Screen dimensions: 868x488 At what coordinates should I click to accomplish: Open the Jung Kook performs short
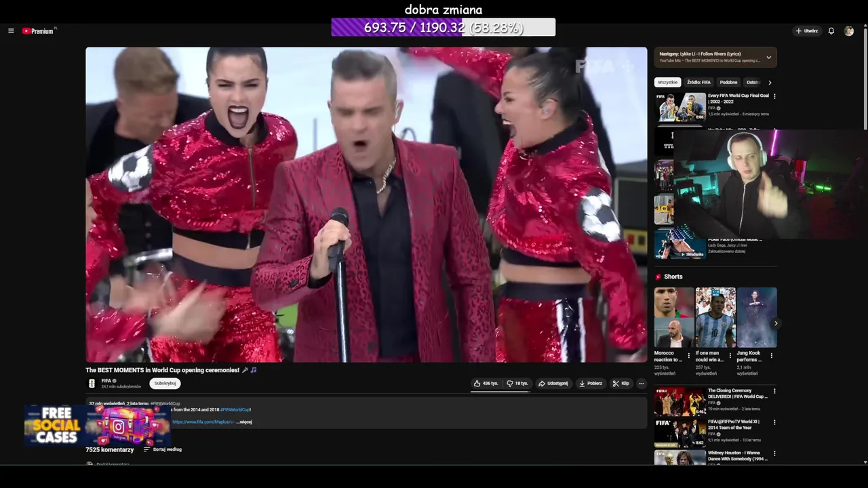click(757, 317)
